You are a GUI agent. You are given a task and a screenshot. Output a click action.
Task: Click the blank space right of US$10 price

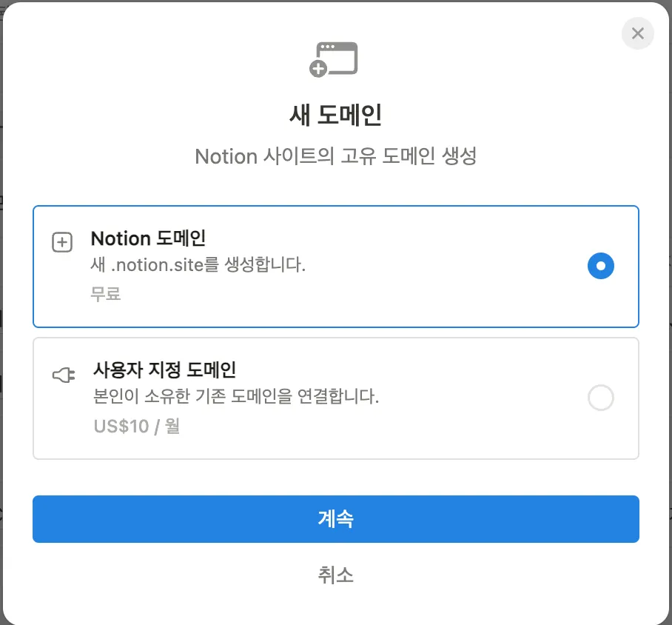pyautogui.click(x=370, y=428)
